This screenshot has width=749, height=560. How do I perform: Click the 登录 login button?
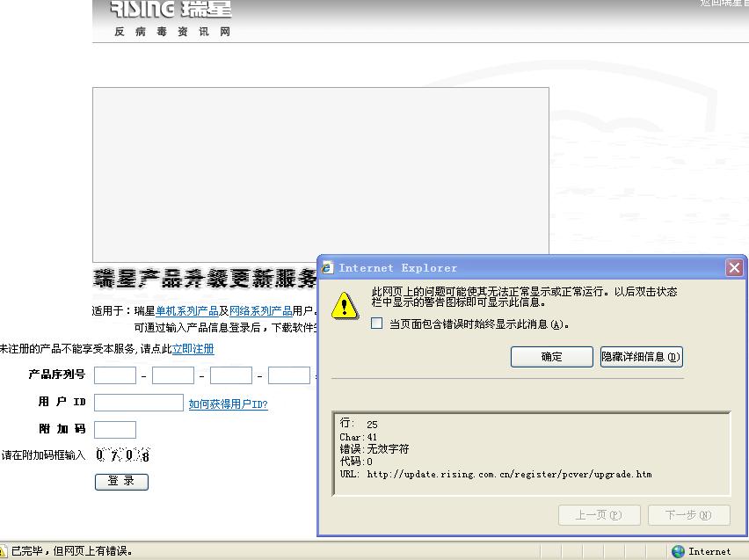[x=121, y=481]
